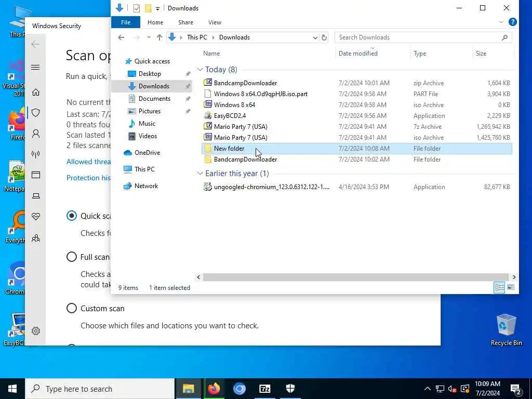Open Windows Security hamburger menu
The height and width of the screenshot is (399, 532).
coord(35,67)
